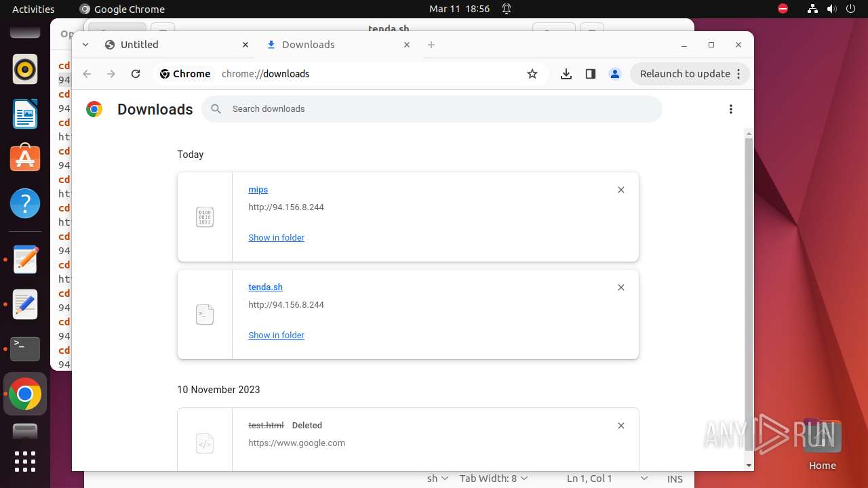
Task: Click 10 November 2023 heading
Action: pos(218,390)
